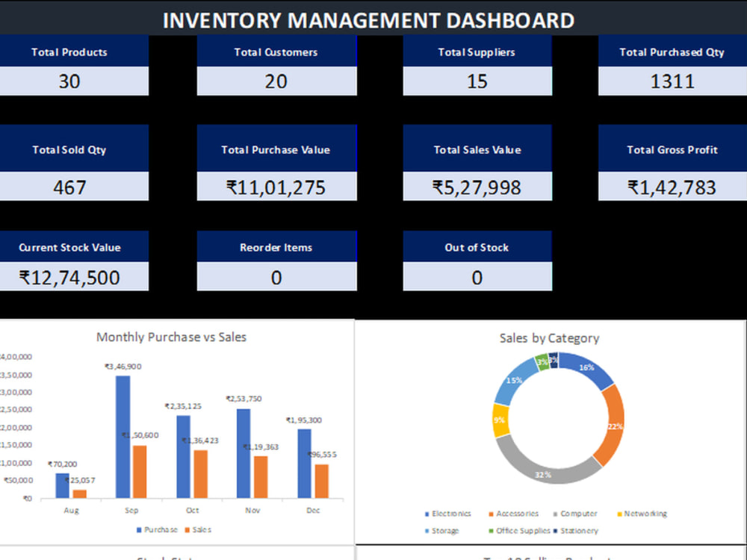Image resolution: width=747 pixels, height=560 pixels.
Task: Click the Reorder Items value 0
Action: click(x=276, y=277)
